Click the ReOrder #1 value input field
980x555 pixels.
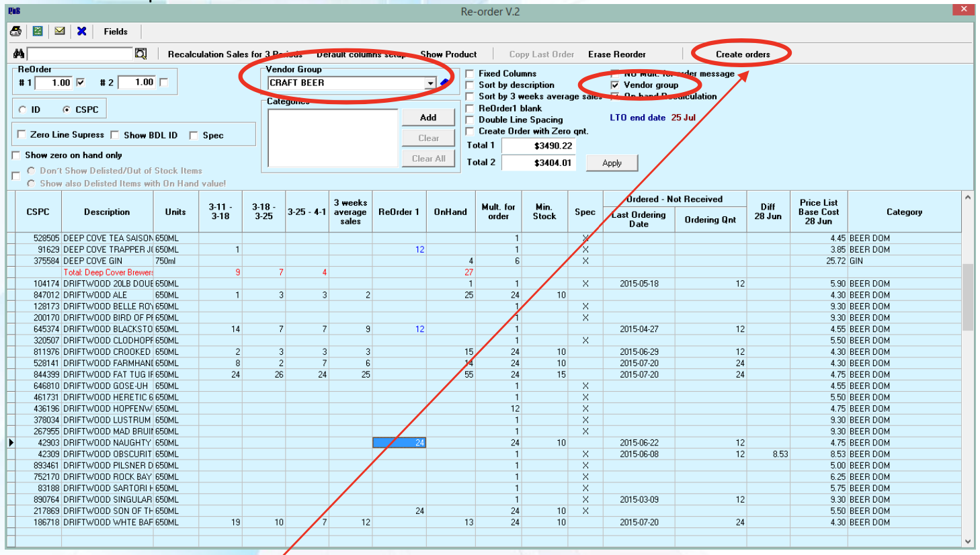click(x=54, y=83)
